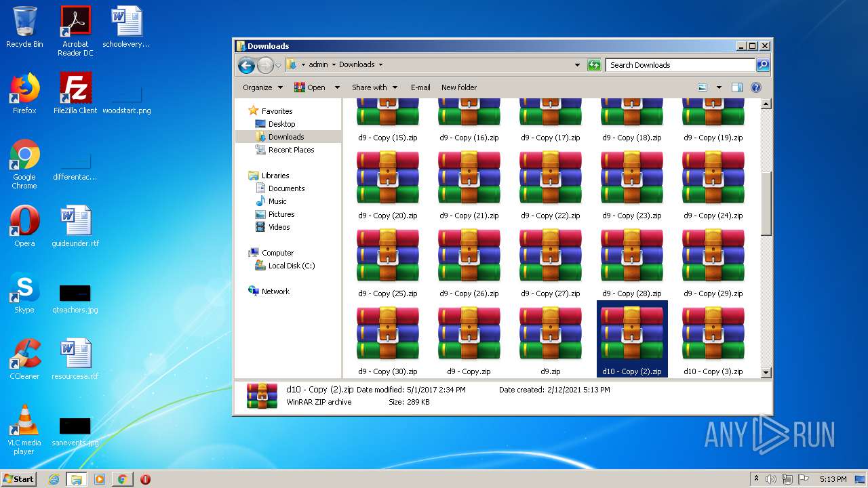Image resolution: width=868 pixels, height=488 pixels.
Task: Click the highlighted d10 - Copy (2).zip archive
Action: coord(632,339)
